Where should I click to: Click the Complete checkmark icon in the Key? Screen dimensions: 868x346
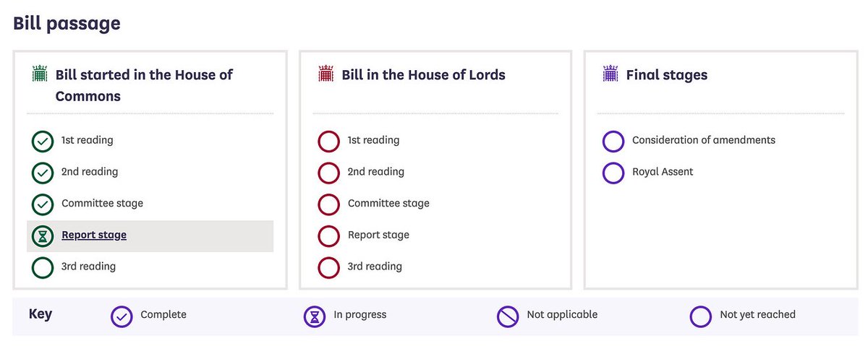tap(122, 316)
